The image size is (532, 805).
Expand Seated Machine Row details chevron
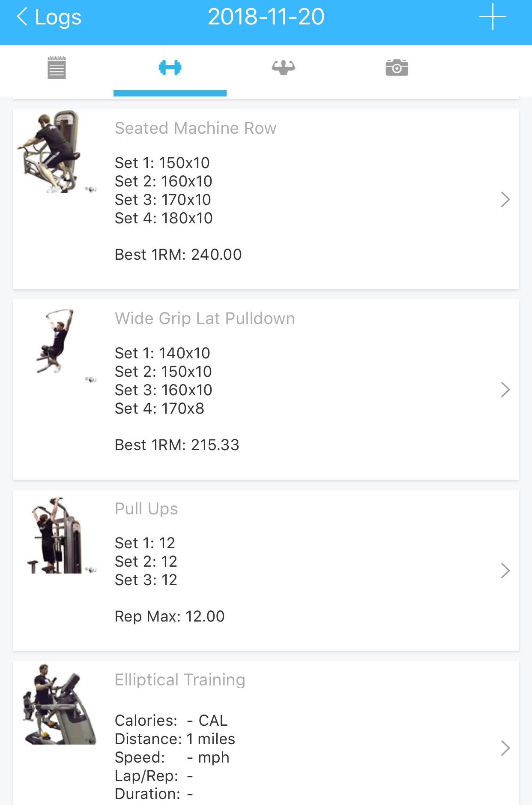[505, 199]
